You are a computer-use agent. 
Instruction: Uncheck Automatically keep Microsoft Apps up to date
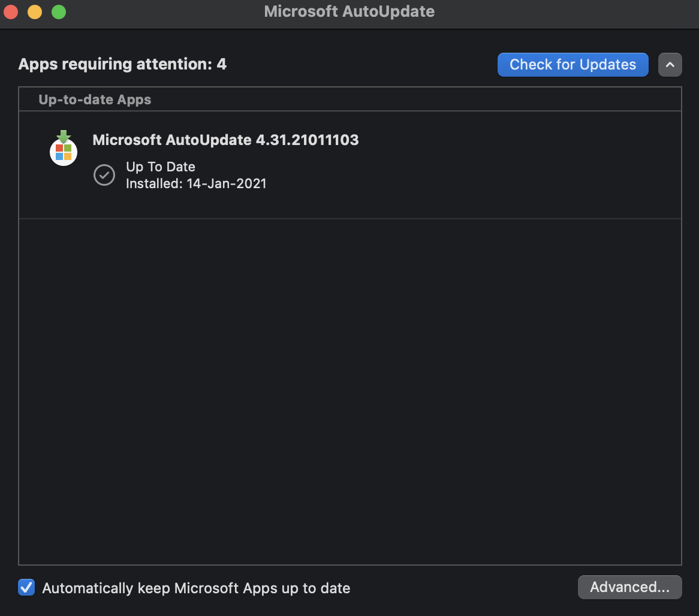(x=26, y=587)
